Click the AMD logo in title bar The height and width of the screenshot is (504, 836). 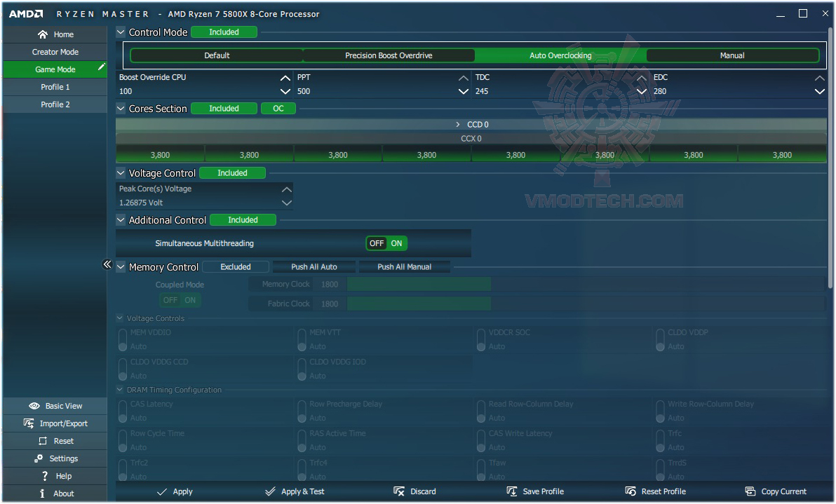(25, 14)
